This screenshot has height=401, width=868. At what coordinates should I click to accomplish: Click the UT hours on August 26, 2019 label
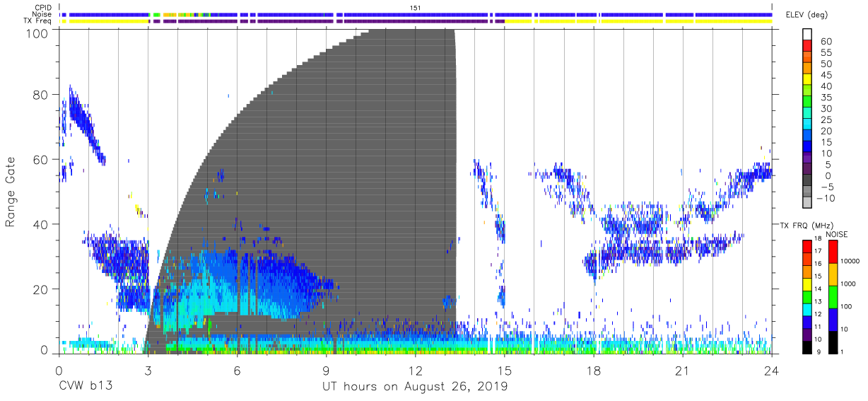[x=415, y=387]
